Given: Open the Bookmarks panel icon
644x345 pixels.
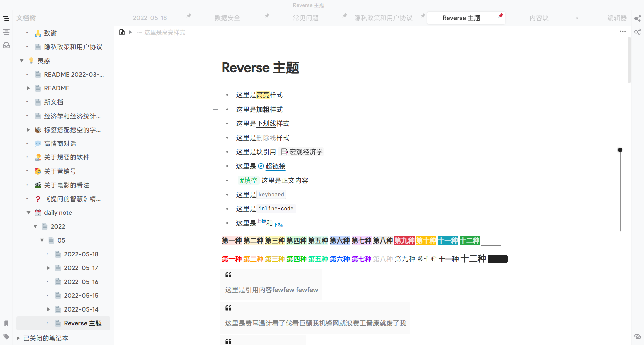Looking at the screenshot, I should coord(6,323).
